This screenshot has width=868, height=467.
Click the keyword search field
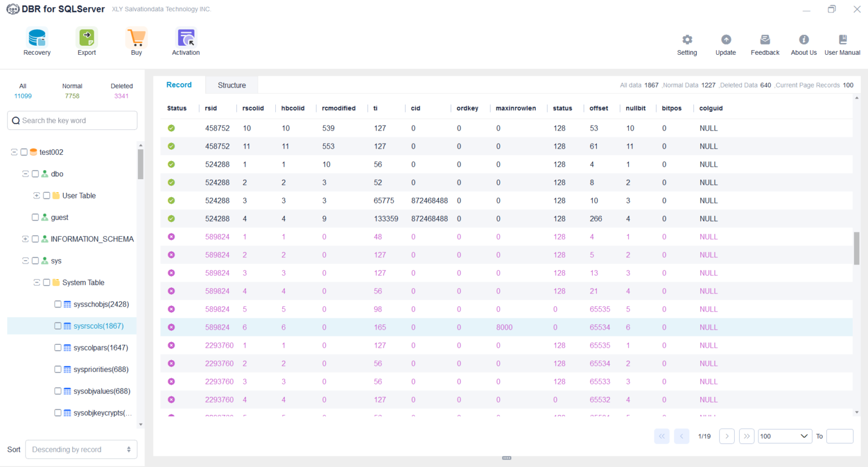pos(72,120)
